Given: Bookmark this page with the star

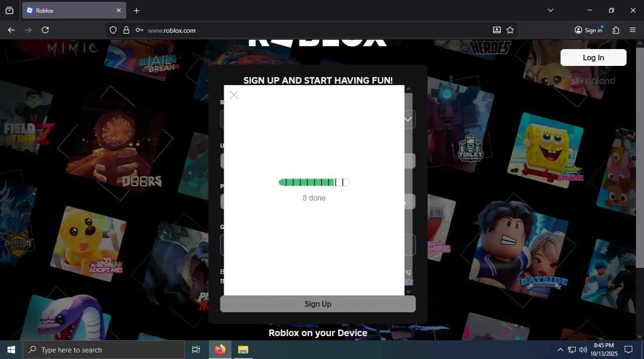Looking at the screenshot, I should click(x=510, y=30).
